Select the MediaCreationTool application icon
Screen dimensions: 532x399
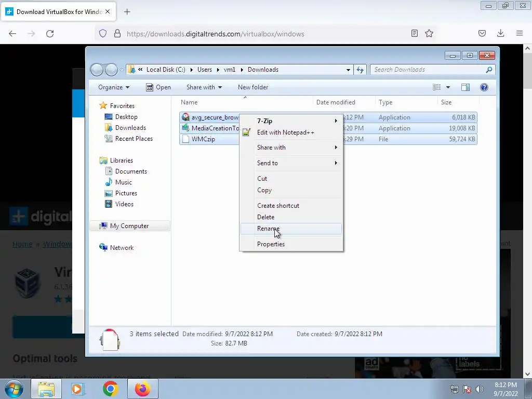pyautogui.click(x=185, y=128)
